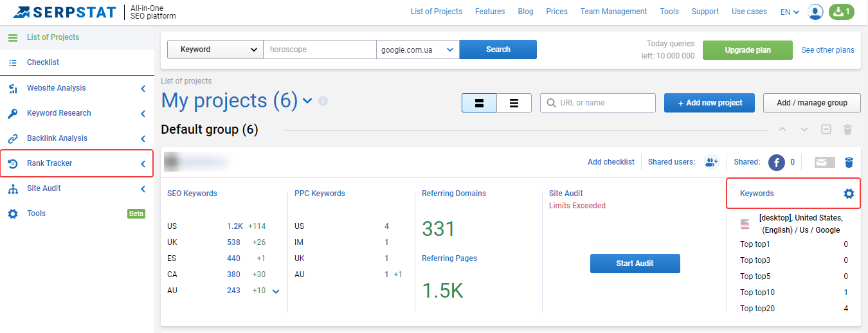
Task: Follow the See other plans link
Action: coord(827,50)
